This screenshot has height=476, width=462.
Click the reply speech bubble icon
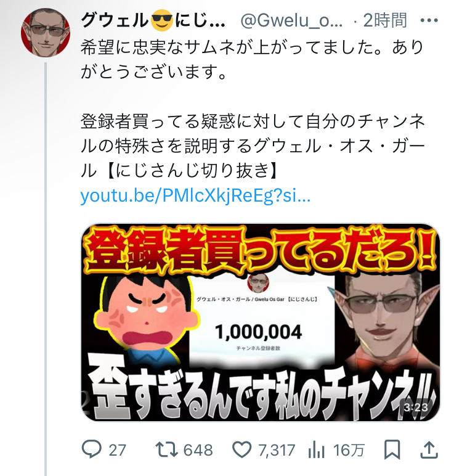[92, 449]
